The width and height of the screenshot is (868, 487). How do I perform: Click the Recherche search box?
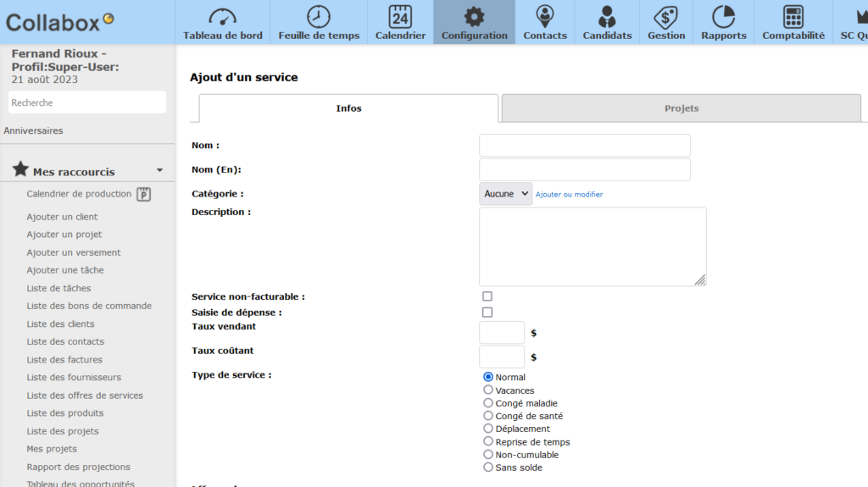87,102
